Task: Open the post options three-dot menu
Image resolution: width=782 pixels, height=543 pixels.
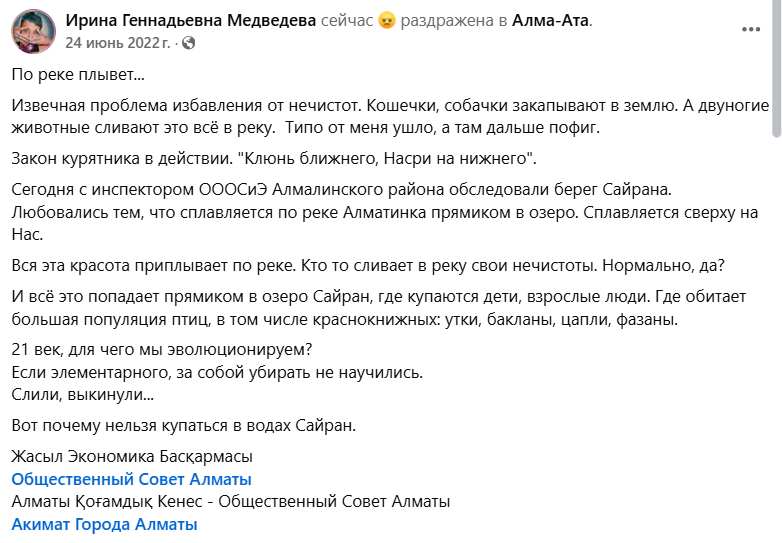Action: click(751, 29)
